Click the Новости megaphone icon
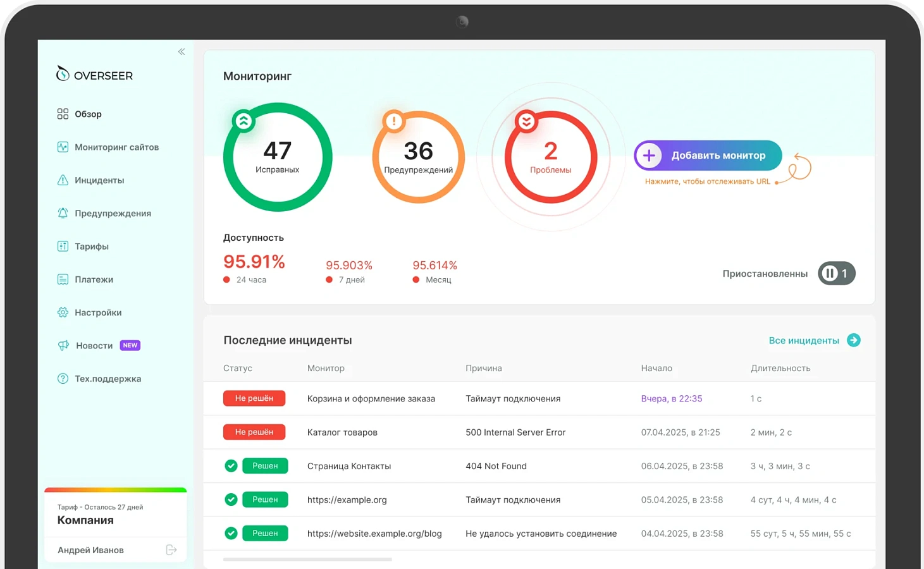Viewport: 924px width, 569px height. coord(63,345)
